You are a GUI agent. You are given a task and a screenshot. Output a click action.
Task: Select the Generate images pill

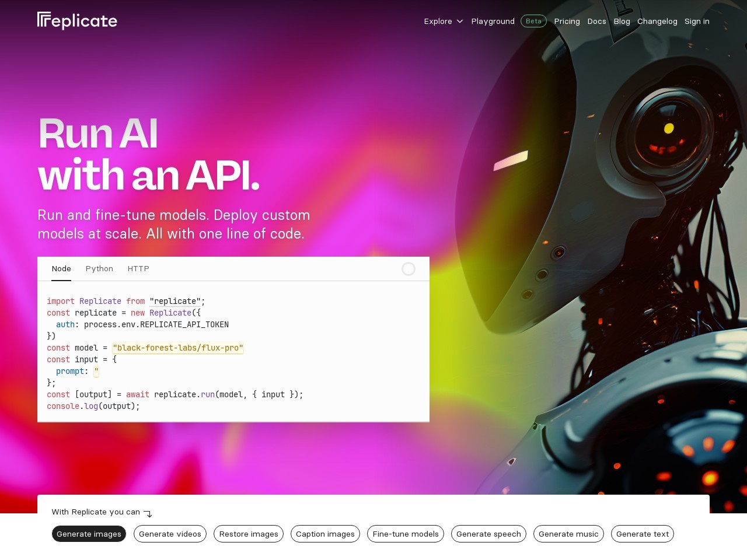click(x=89, y=534)
